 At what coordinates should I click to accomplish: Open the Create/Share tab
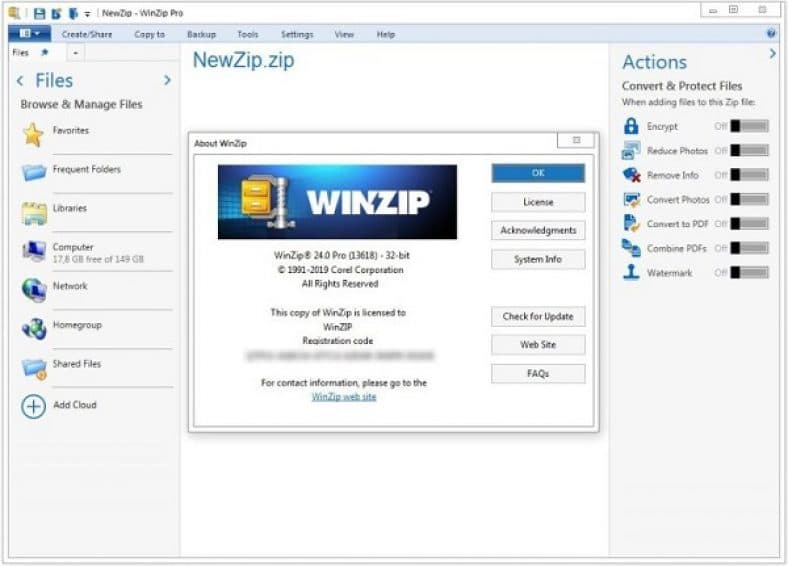tap(87, 34)
